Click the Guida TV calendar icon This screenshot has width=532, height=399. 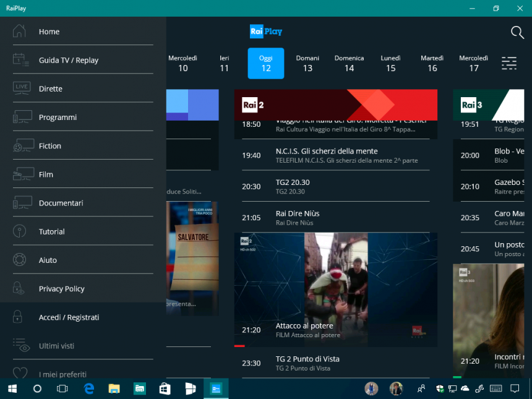point(20,60)
